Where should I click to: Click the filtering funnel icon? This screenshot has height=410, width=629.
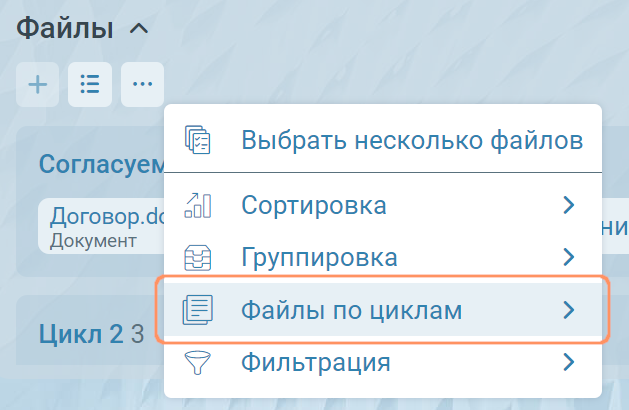point(198,361)
